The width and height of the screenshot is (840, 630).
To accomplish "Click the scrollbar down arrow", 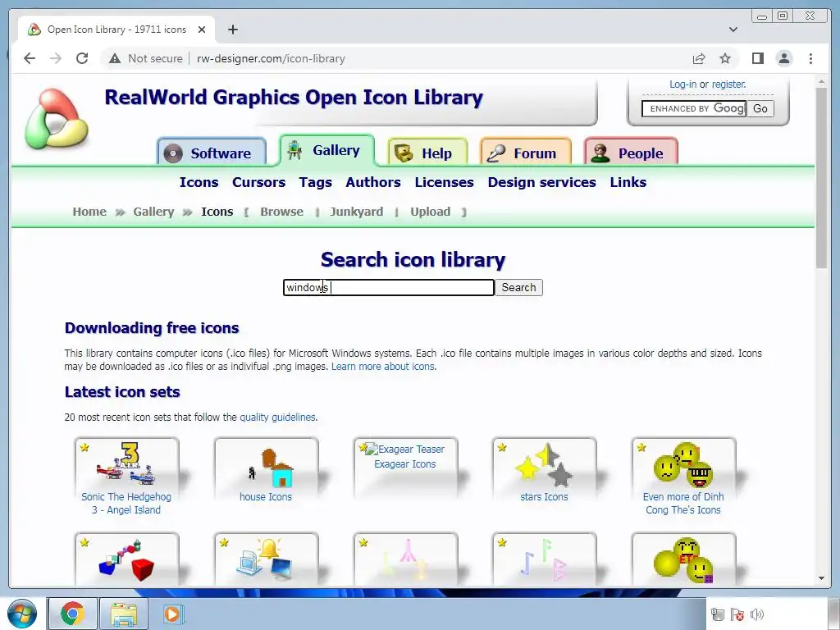I will (x=822, y=578).
